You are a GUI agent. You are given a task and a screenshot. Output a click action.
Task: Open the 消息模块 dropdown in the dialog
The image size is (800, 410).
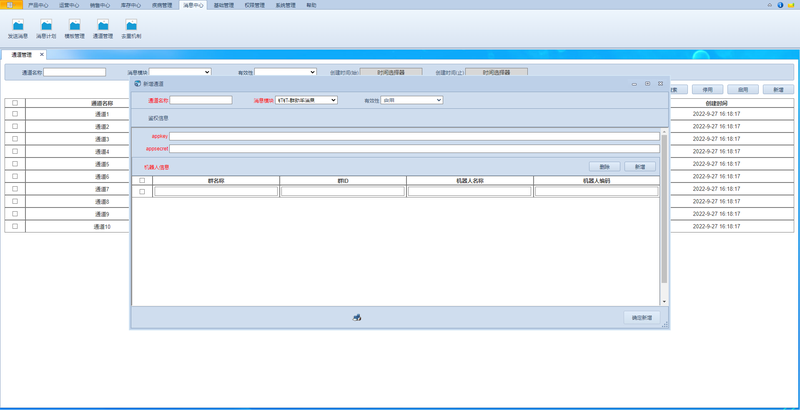coord(306,100)
